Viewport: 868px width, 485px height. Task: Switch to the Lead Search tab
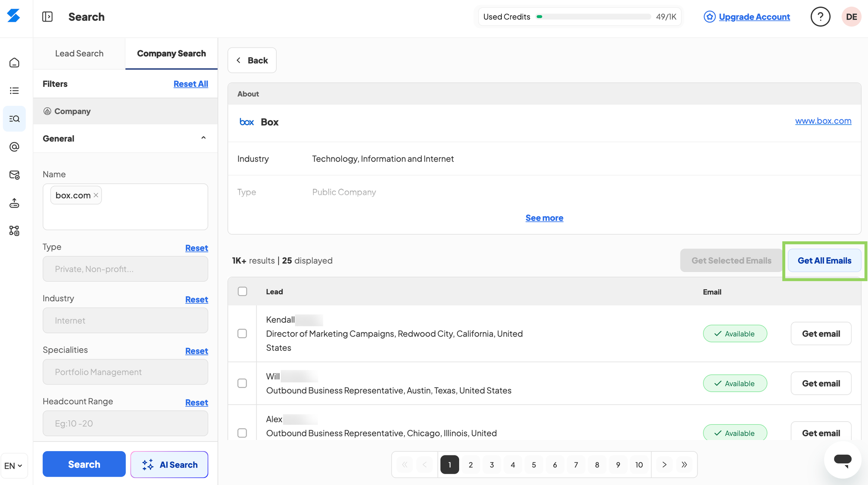[79, 53]
